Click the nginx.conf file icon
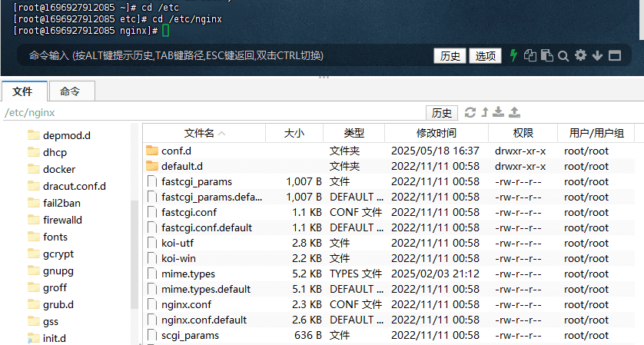The width and height of the screenshot is (644, 345). [152, 304]
